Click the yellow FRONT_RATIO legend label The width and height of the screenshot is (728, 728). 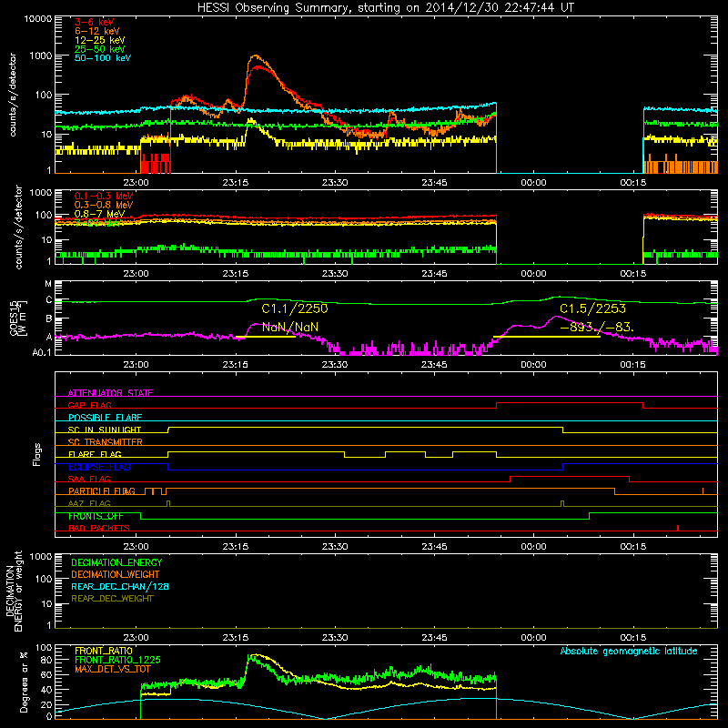click(x=104, y=651)
